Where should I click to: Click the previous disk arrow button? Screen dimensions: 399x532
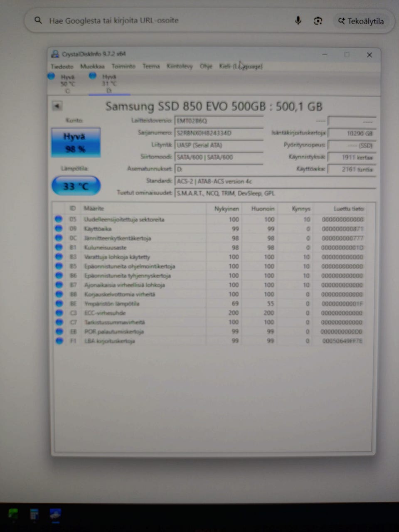pos(57,106)
